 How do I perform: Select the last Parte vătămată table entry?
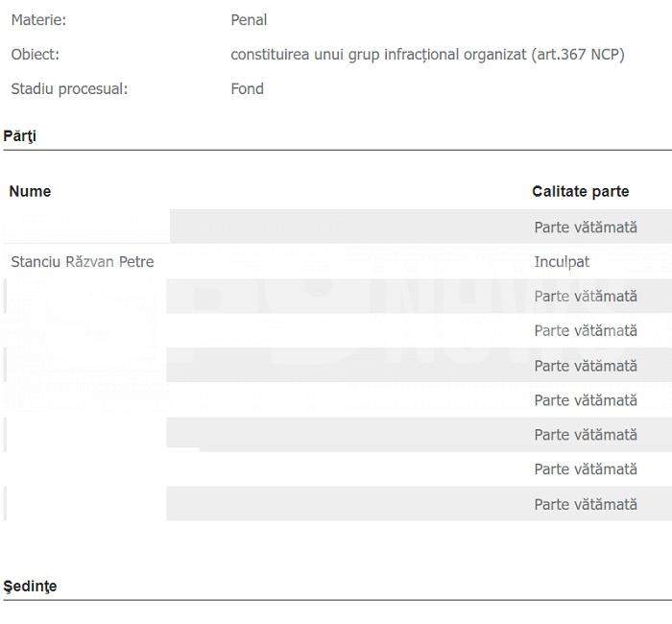(586, 504)
